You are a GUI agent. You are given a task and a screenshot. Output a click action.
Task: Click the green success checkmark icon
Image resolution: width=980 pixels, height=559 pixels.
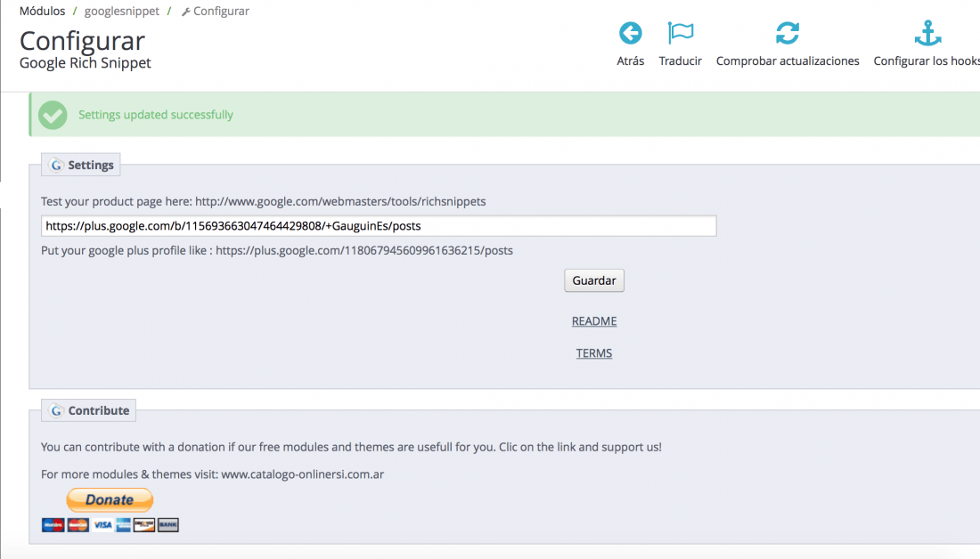pos(53,115)
